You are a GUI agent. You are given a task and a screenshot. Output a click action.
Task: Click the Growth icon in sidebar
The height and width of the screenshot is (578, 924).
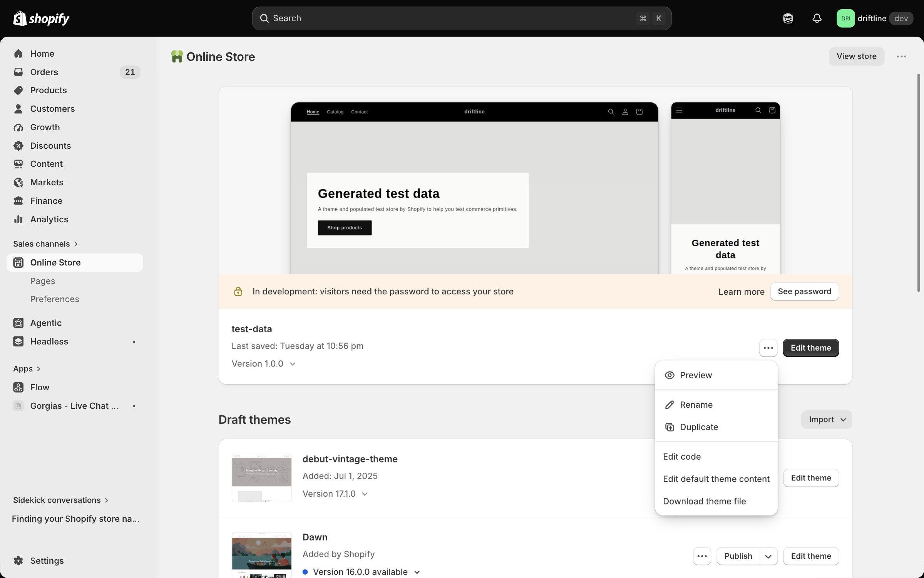(18, 127)
